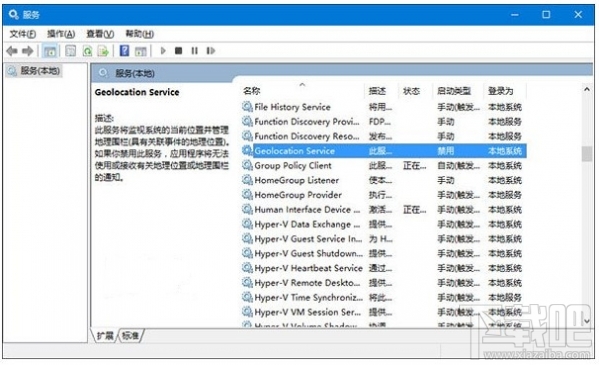The image size is (599, 365).
Task: Select Hyper-V Guest Shutdown service
Action: tap(309, 253)
